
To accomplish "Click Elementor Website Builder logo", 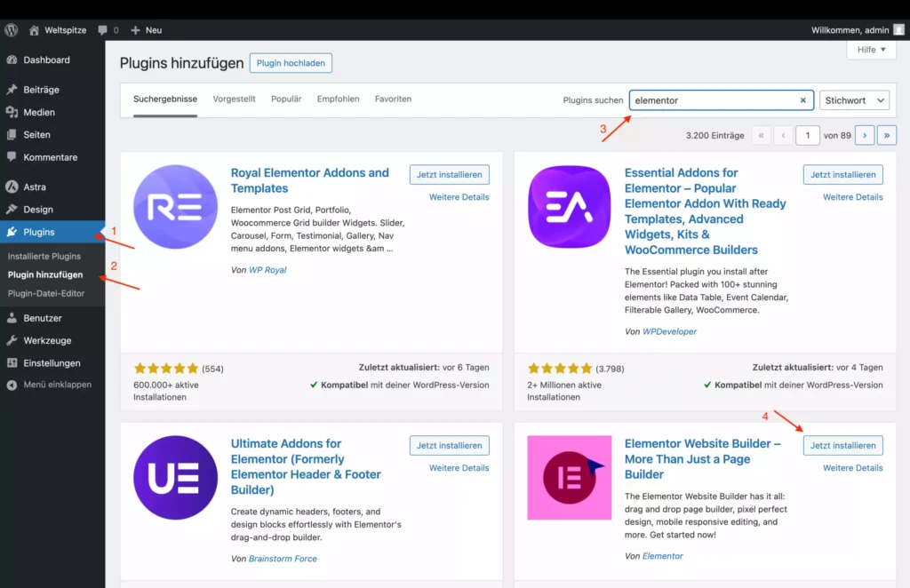I will coord(570,478).
